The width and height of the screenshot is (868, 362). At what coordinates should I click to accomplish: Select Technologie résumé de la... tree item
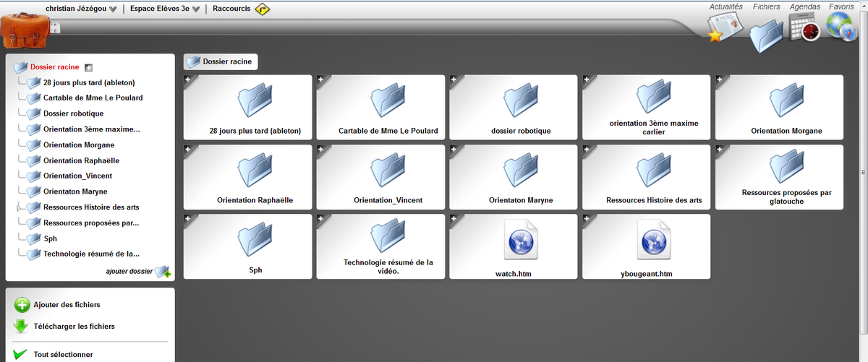[91, 254]
